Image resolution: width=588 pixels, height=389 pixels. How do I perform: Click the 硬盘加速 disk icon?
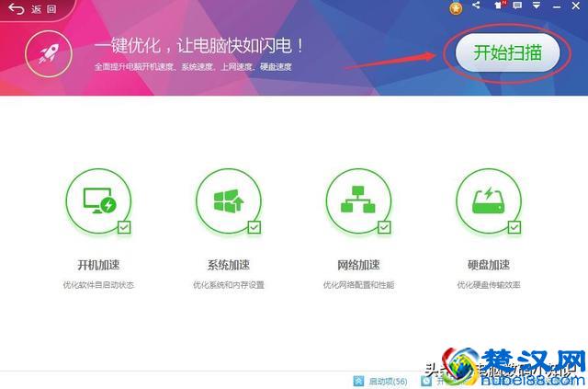tap(489, 201)
